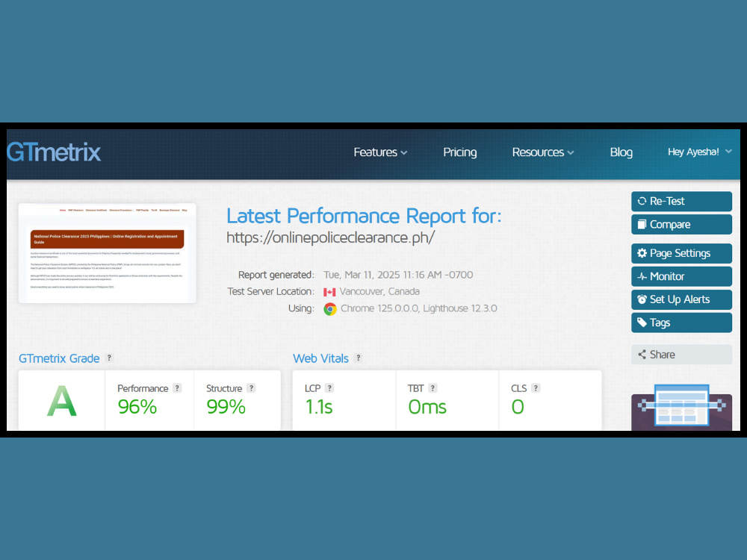Screen dimensions: 747x560
Task: Click the GTmetrix Grade heading
Action: tap(59, 358)
